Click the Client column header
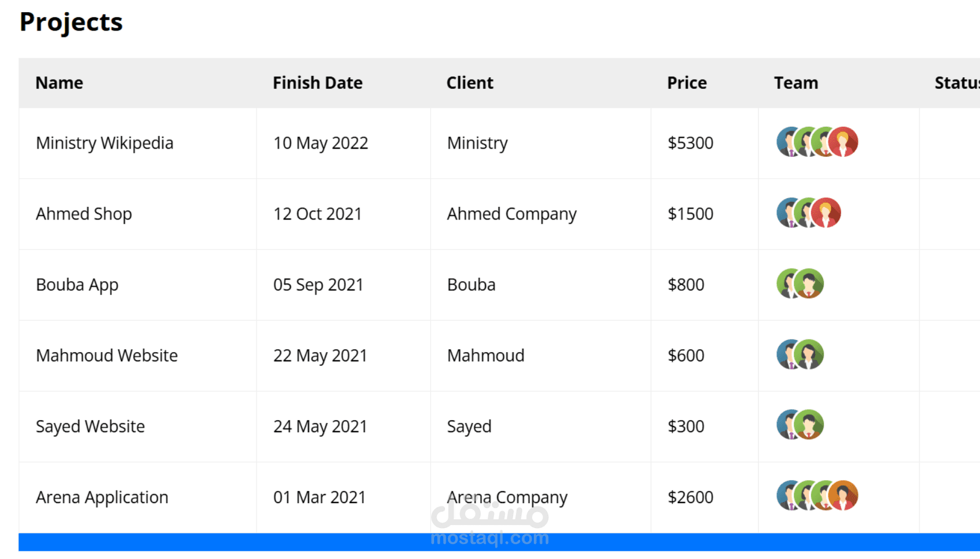 pos(470,83)
